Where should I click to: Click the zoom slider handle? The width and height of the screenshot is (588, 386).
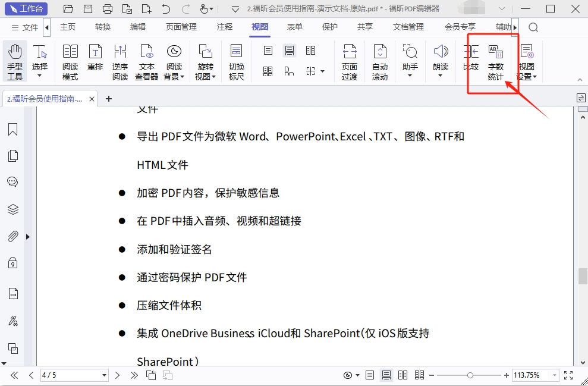click(470, 375)
